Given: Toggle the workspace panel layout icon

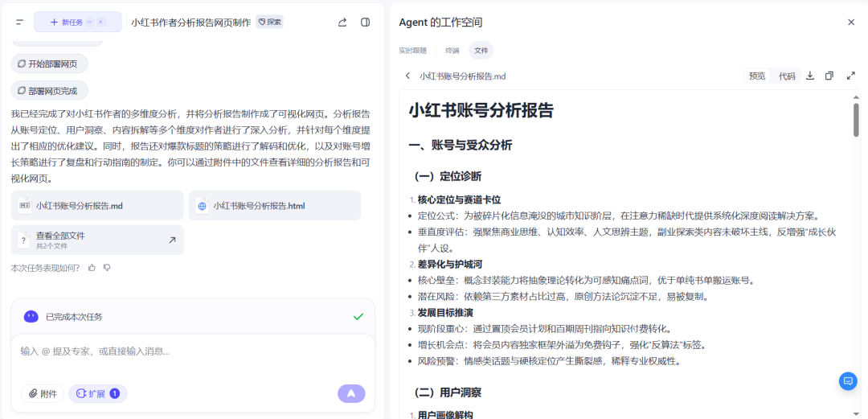Looking at the screenshot, I should tap(365, 23).
